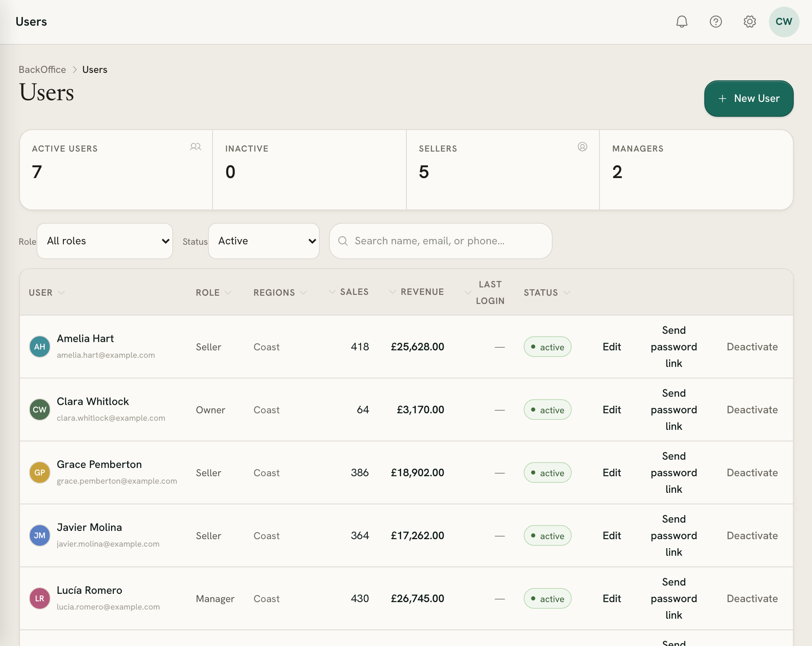
Task: Sort table by User column
Action: 47,292
